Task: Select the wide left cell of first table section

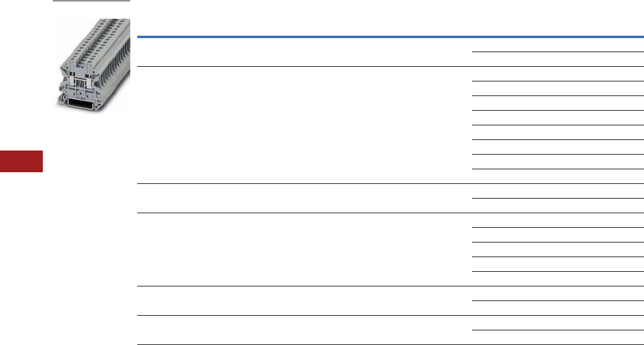Action: pyautogui.click(x=304, y=52)
